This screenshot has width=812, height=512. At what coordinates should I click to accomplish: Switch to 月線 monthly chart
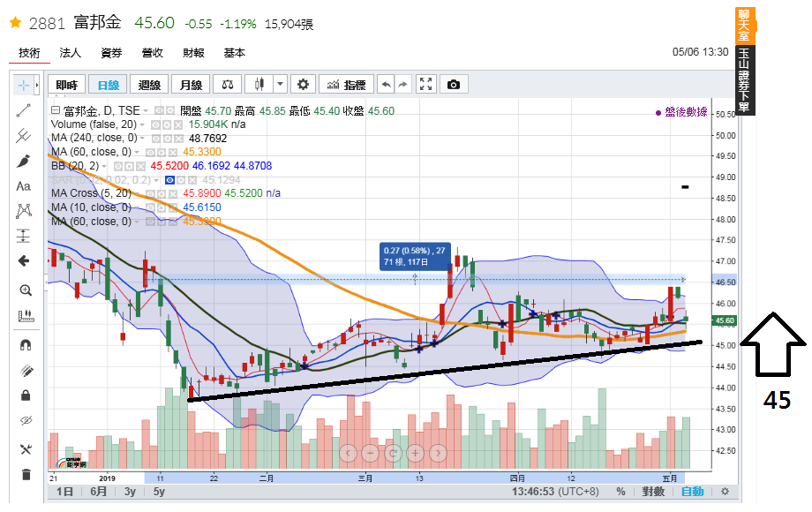(x=191, y=85)
